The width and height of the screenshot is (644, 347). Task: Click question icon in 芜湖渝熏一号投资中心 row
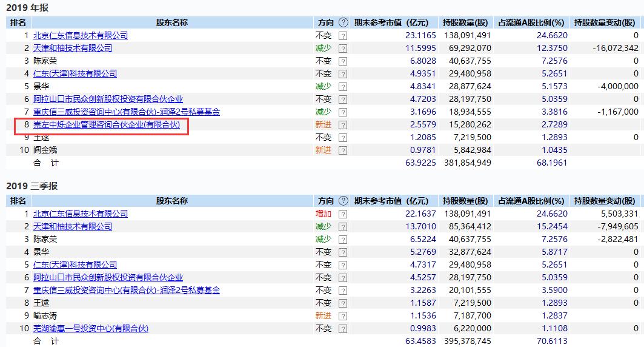(x=343, y=329)
